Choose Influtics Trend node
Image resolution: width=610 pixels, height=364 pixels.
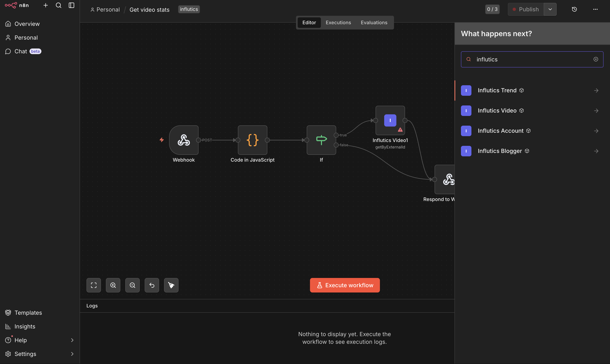pos(532,90)
